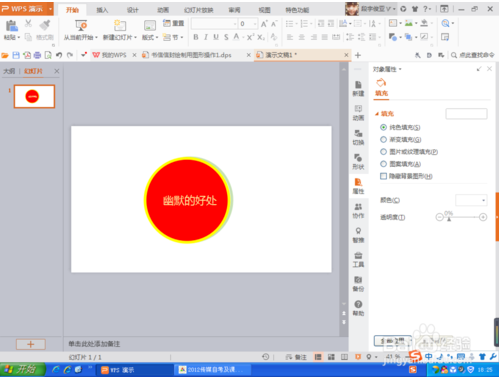
Task: Toggle Italic formatting
Action: 206,37
